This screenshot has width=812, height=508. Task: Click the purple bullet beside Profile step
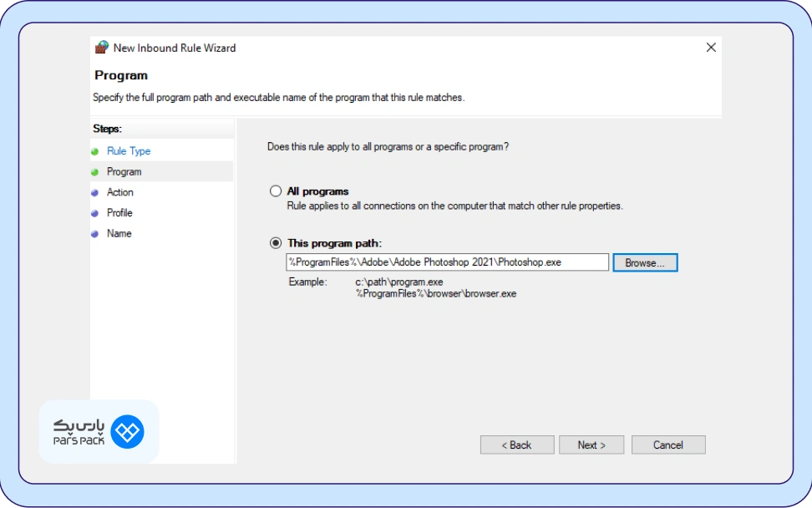[x=95, y=213]
